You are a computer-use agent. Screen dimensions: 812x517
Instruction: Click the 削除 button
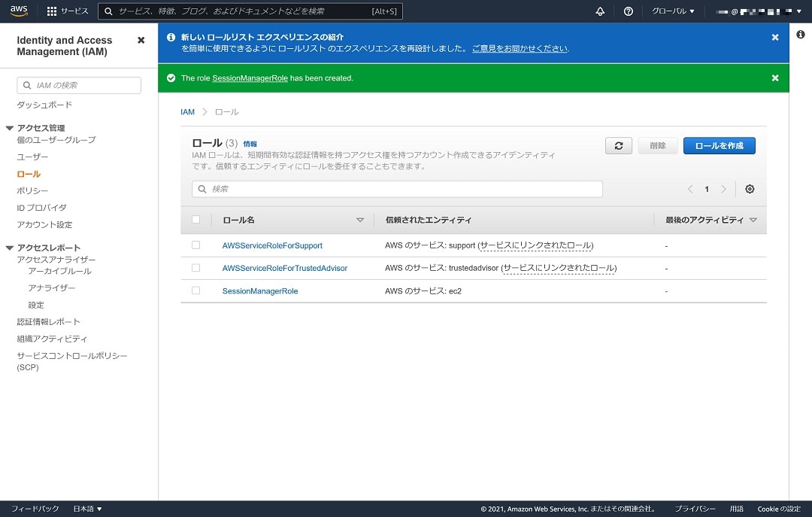coord(658,146)
